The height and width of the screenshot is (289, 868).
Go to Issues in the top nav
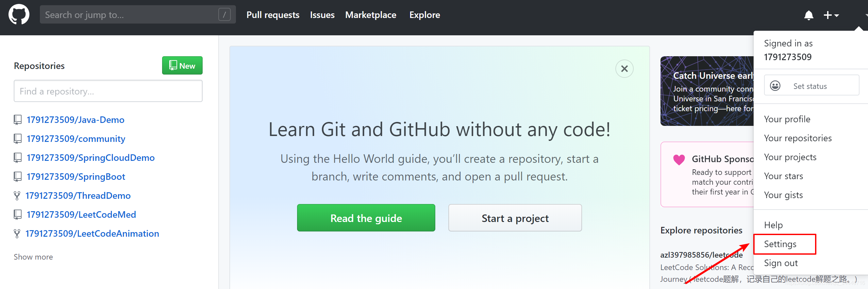pyautogui.click(x=322, y=15)
